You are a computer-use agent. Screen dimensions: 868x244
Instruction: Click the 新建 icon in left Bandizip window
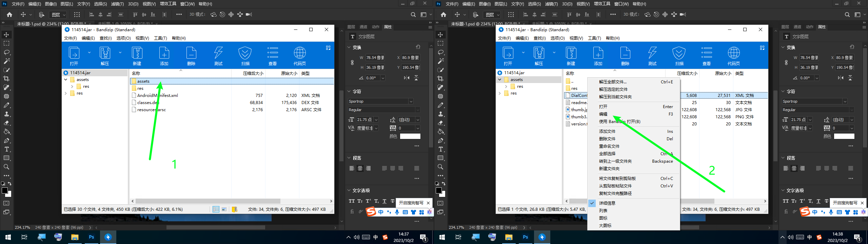[x=137, y=55]
